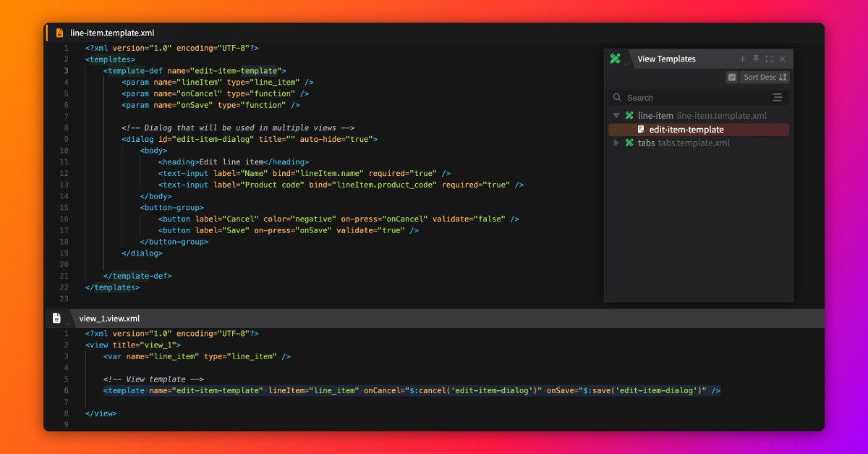Click the line-item template group icon

[629, 116]
